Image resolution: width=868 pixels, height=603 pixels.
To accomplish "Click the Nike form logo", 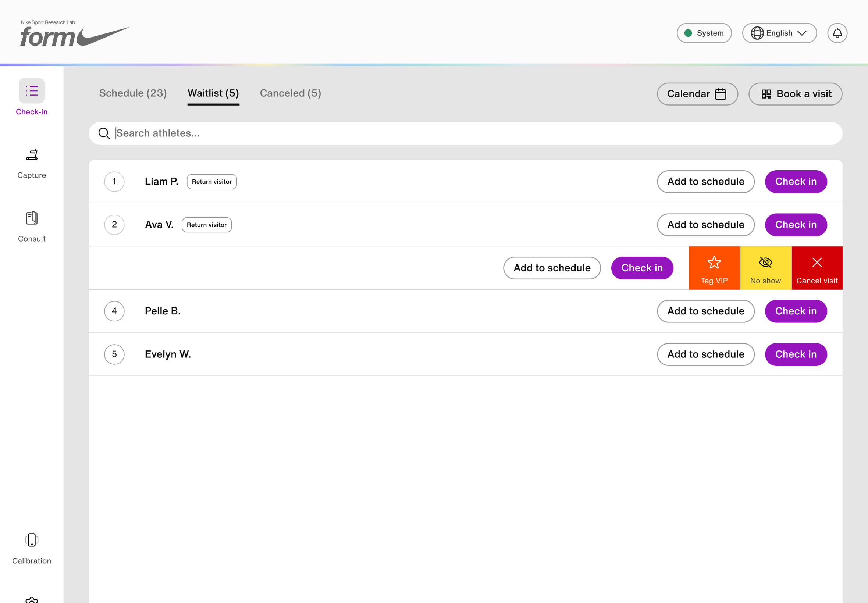I will [75, 33].
